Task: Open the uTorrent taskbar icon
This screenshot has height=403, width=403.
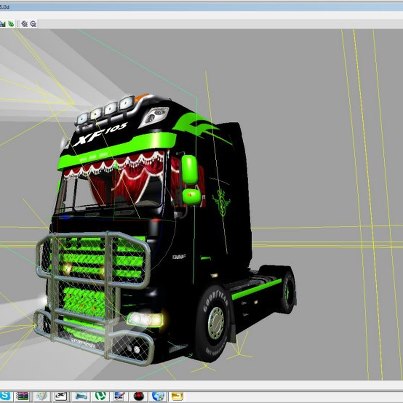Action: (100, 396)
